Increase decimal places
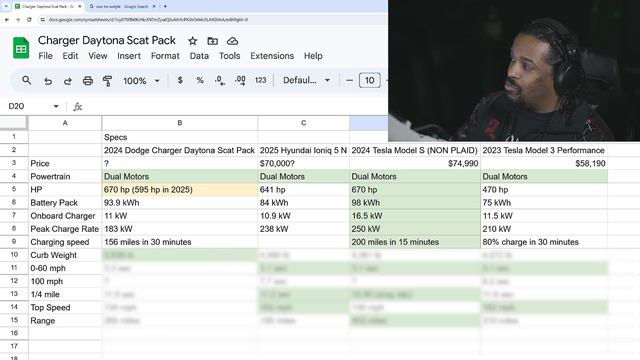 tap(240, 80)
